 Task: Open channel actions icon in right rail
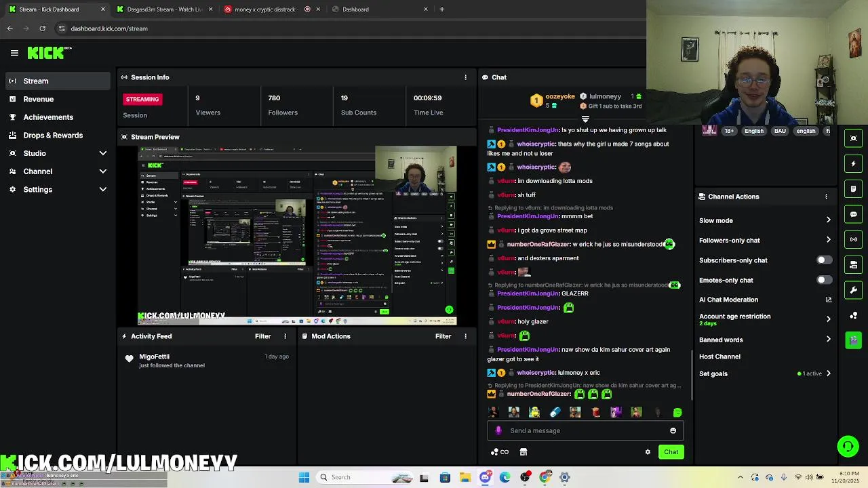pyautogui.click(x=854, y=264)
